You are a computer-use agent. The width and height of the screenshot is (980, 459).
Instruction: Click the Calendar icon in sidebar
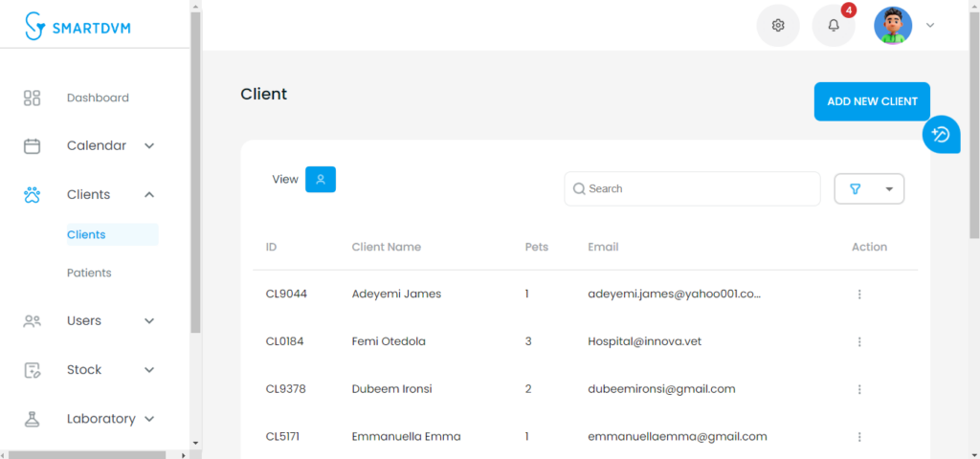32,146
